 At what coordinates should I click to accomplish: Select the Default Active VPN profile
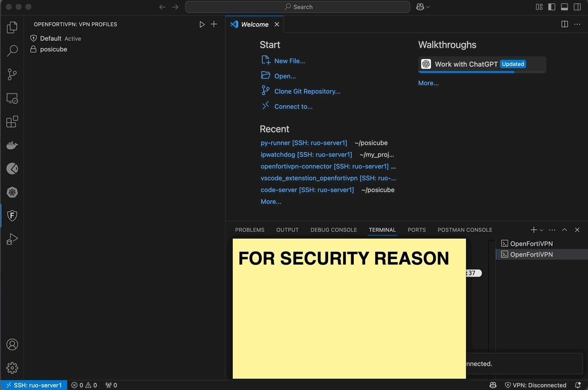tap(124, 38)
